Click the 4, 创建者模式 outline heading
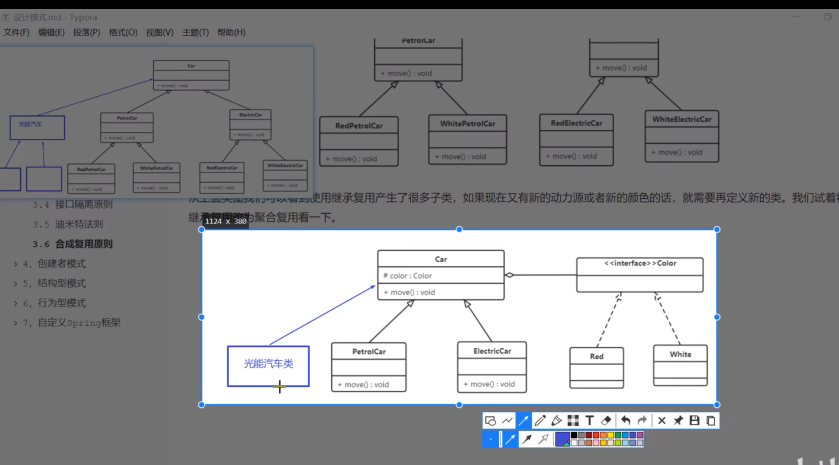This screenshot has height=465, width=839. [x=54, y=264]
